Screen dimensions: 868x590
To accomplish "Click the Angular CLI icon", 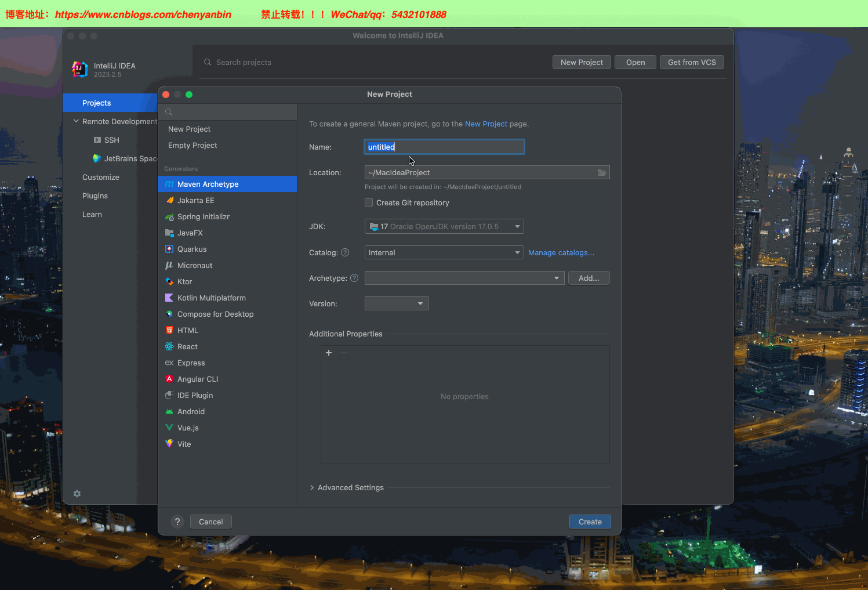I will click(169, 379).
